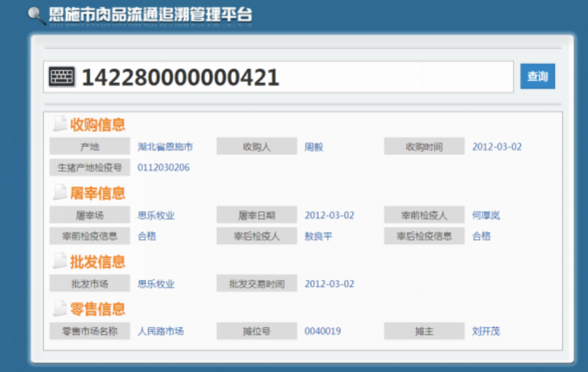Image resolution: width=588 pixels, height=372 pixels.
Task: Click the document icon beside 零售信息
Action: pyautogui.click(x=60, y=308)
